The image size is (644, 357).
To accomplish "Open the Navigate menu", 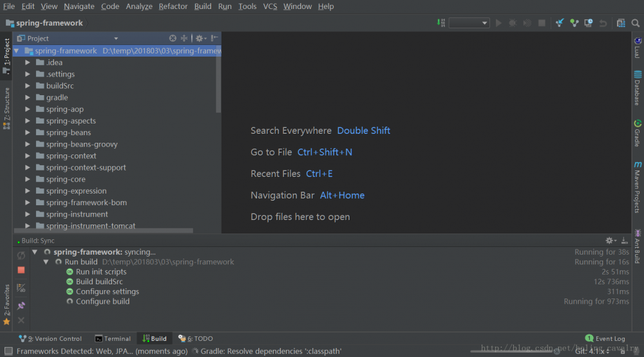I will point(79,6).
